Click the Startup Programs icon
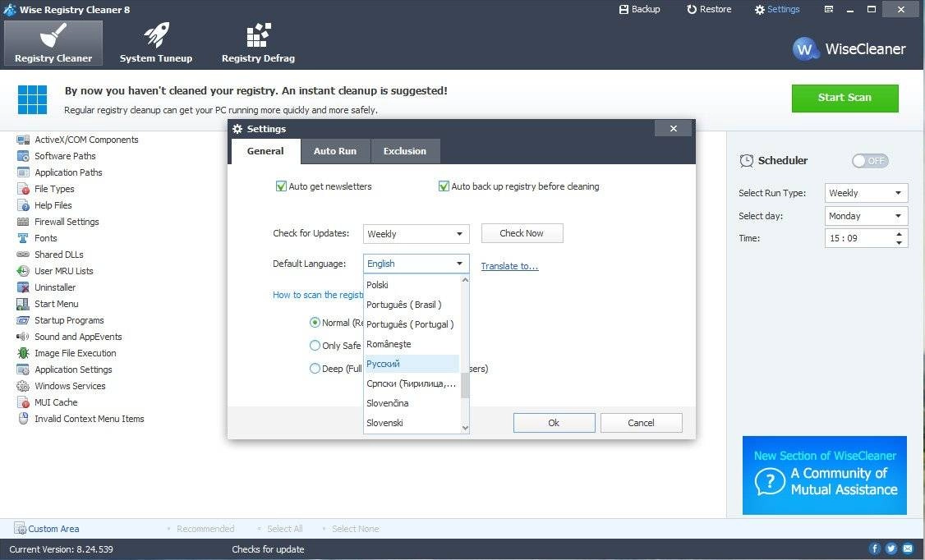Viewport: 925px width, 560px height. pos(23,321)
